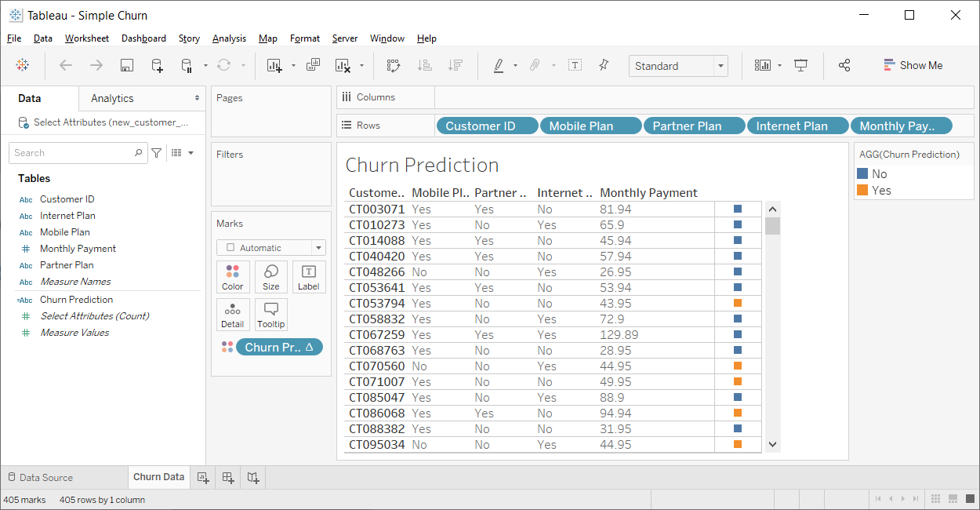Open the data pane view options dropdown
The width and height of the screenshot is (980, 510).
pyautogui.click(x=183, y=153)
